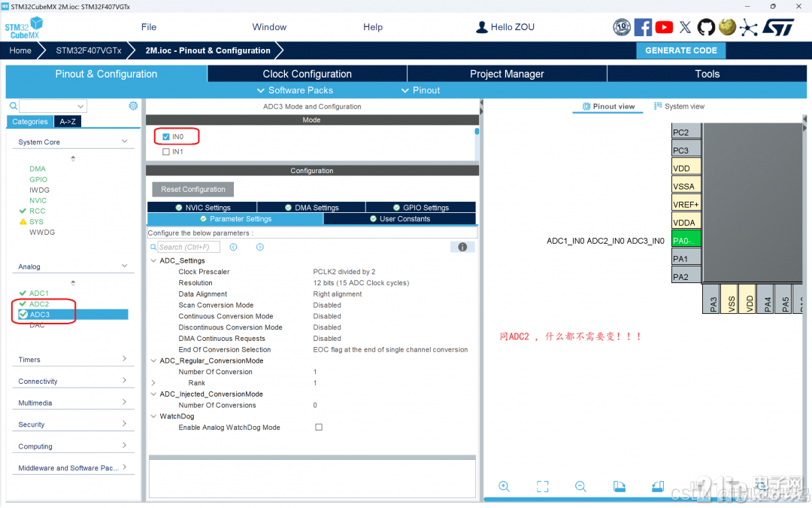Open the Pinout dropdown menu

(420, 90)
